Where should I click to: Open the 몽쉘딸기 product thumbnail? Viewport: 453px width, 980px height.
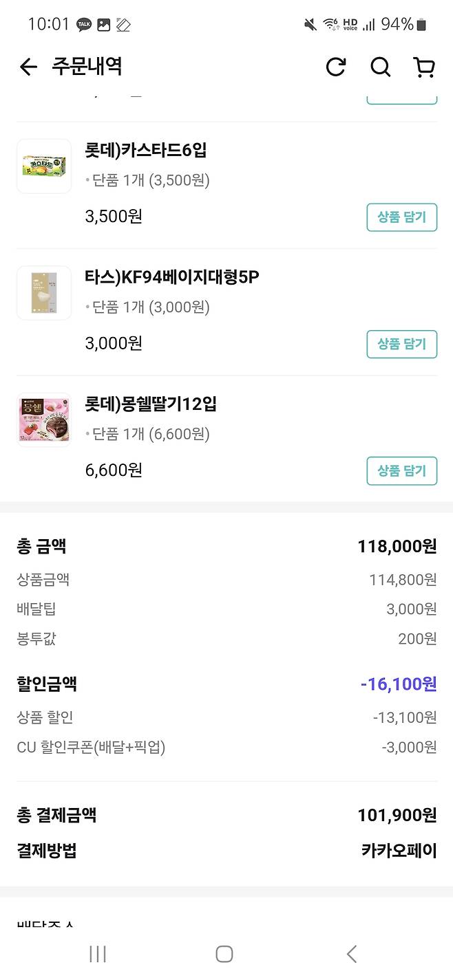pyautogui.click(x=44, y=420)
